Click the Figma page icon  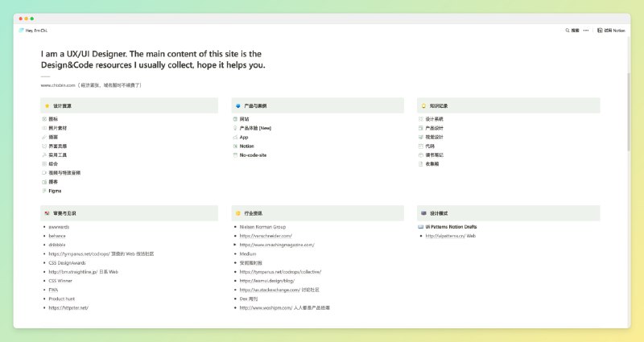pyautogui.click(x=44, y=191)
